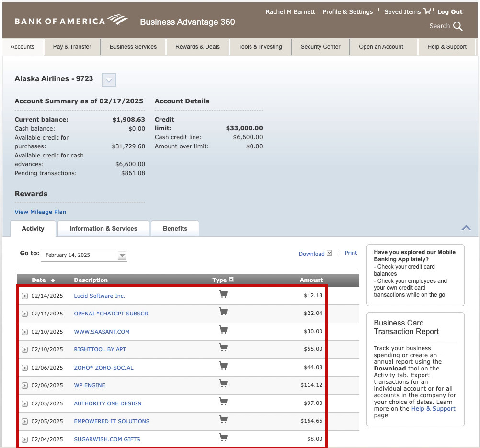Sort by Date column arrow
The width and height of the screenshot is (480, 448).
53,280
